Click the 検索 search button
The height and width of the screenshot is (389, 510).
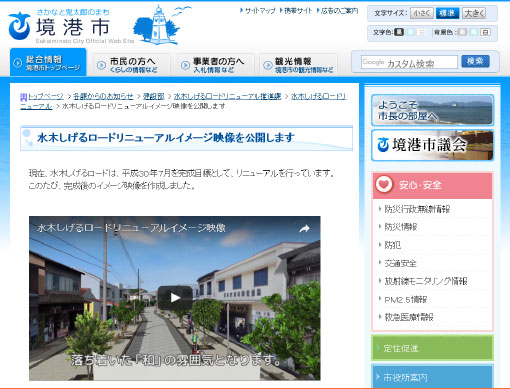pos(475,61)
